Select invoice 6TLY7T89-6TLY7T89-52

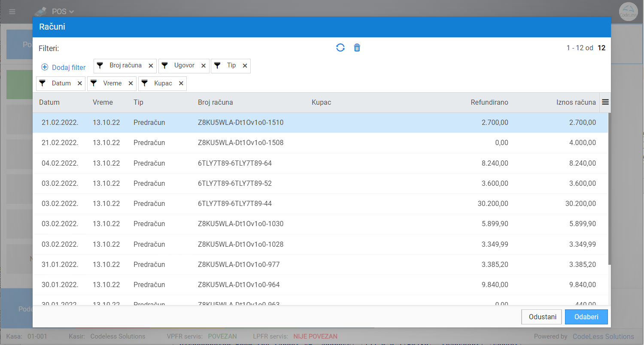[320, 183]
